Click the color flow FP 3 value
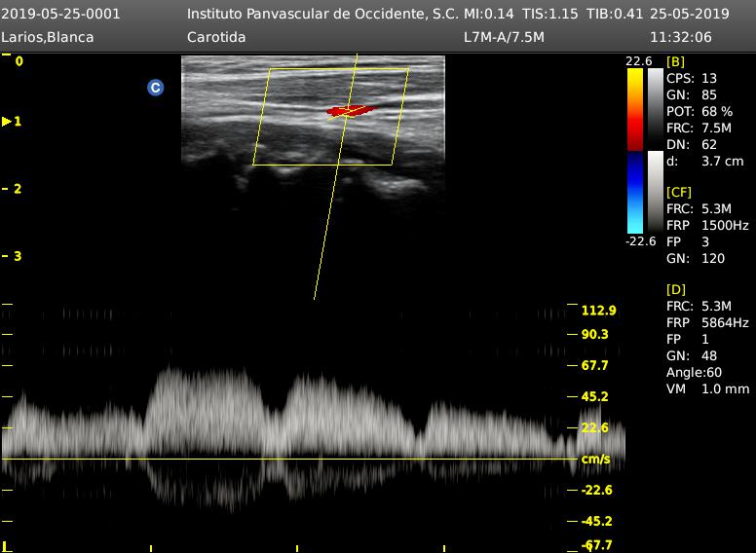 coord(688,241)
